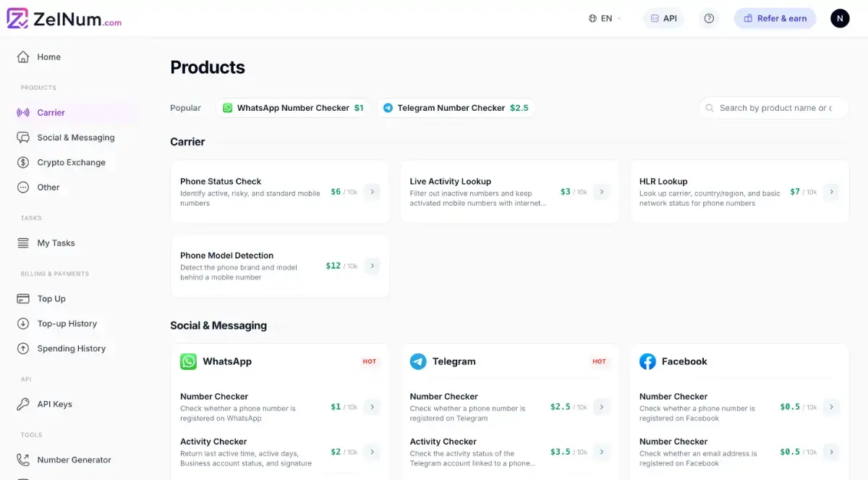Click the Top Up card icon

tap(23, 299)
